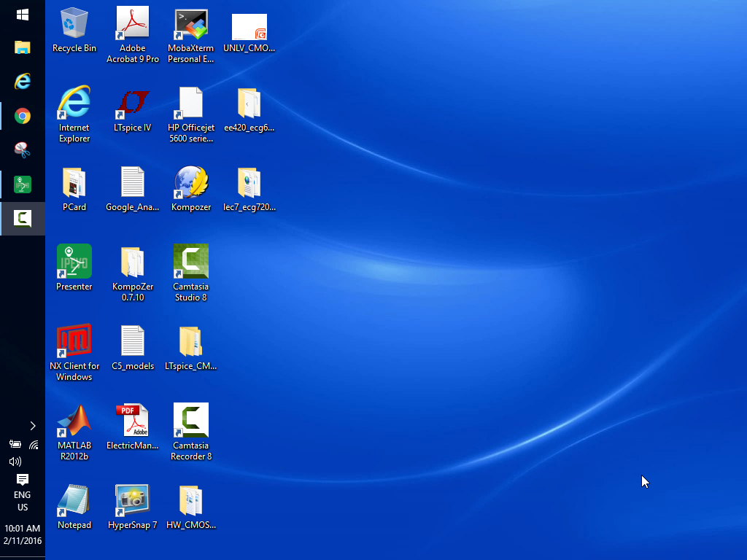This screenshot has height=560, width=747.
Task: Select the MobaXterm Personal Edition shortcut
Action: pyautogui.click(x=191, y=24)
